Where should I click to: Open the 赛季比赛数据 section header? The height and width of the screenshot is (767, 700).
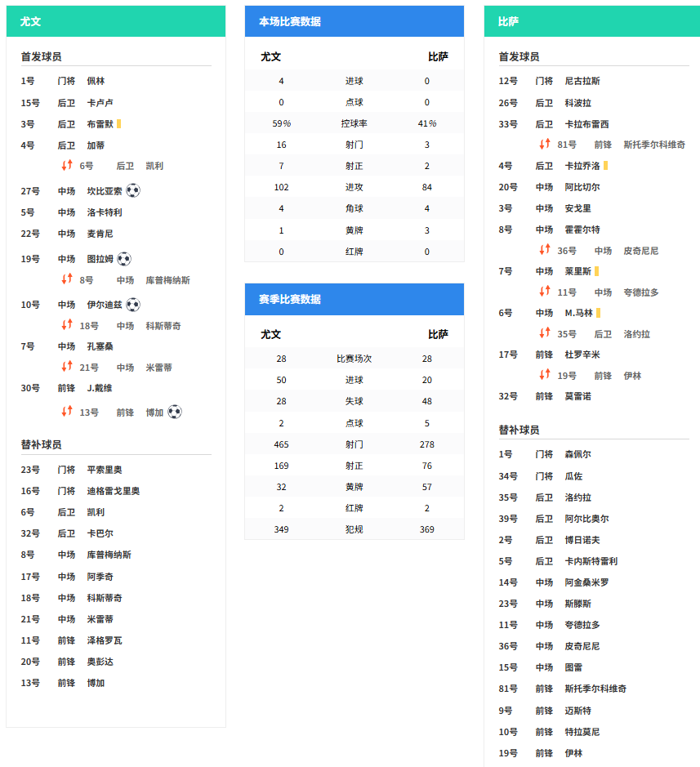pos(354,299)
